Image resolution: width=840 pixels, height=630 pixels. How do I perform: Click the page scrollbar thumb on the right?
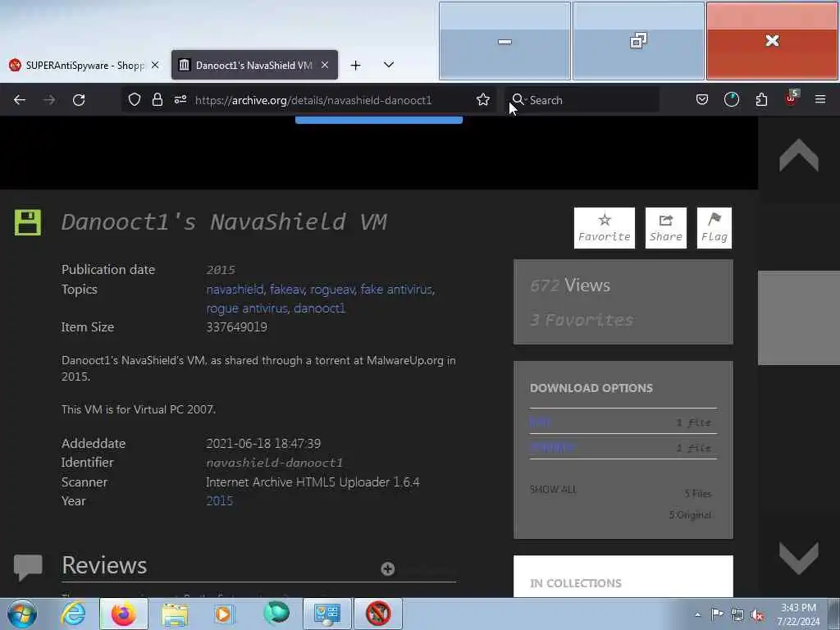click(799, 317)
